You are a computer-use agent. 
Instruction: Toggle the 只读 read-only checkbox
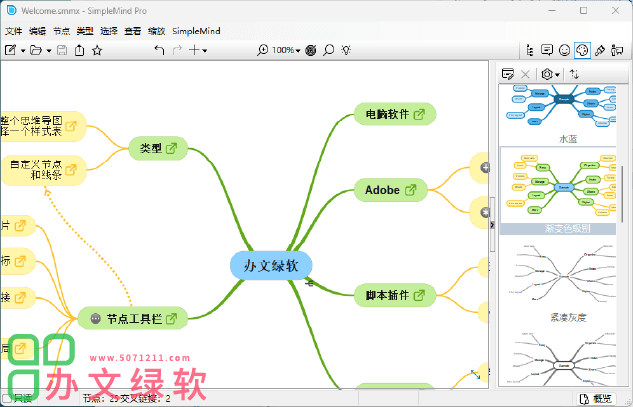click(6, 399)
